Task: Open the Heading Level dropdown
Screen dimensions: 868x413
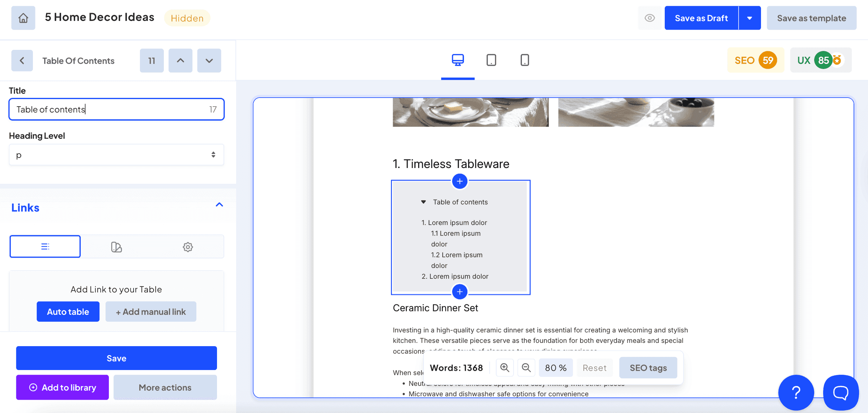Action: coord(116,155)
